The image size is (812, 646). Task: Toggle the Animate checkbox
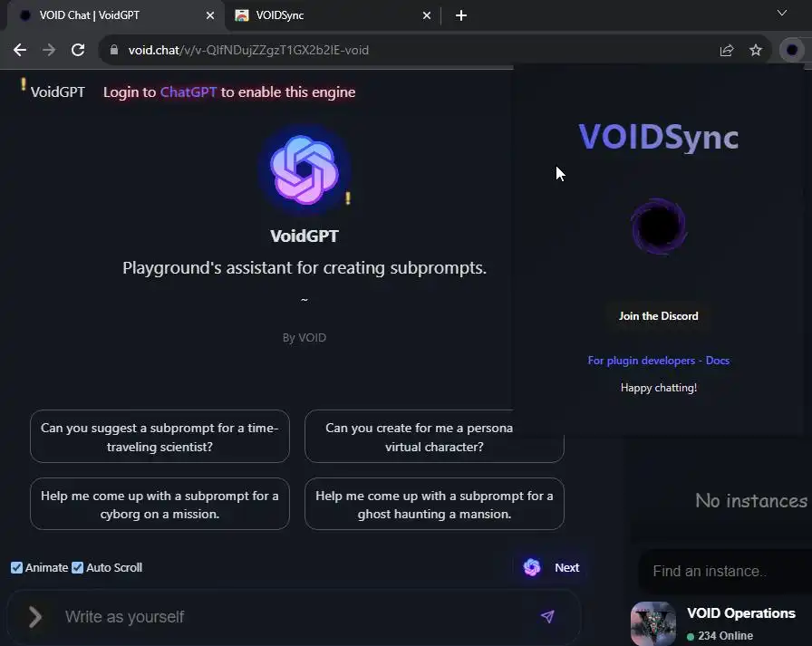point(16,568)
